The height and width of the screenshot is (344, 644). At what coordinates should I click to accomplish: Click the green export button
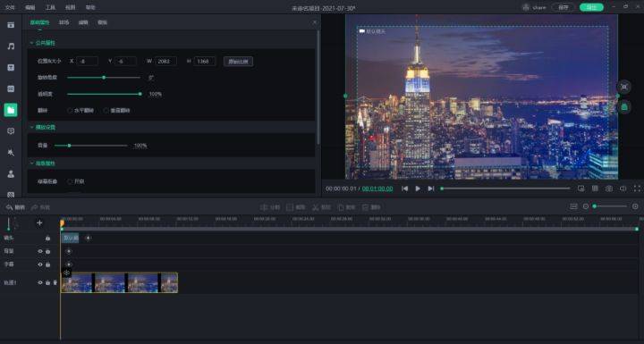[x=591, y=7]
